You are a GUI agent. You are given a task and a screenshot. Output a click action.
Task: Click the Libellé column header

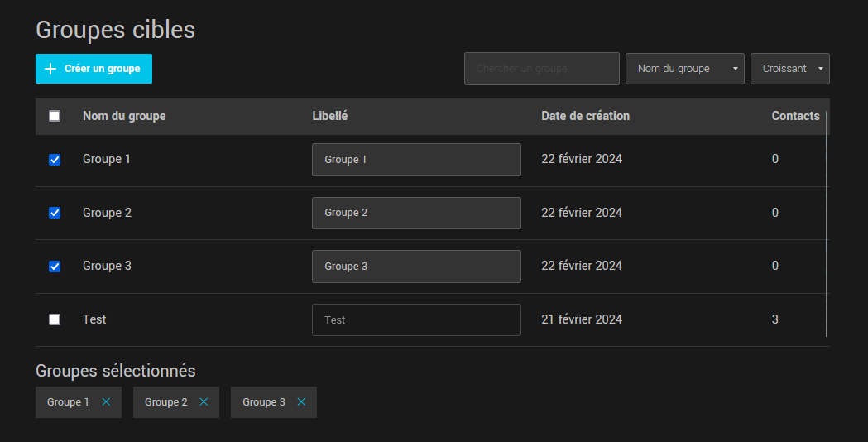[x=329, y=116]
